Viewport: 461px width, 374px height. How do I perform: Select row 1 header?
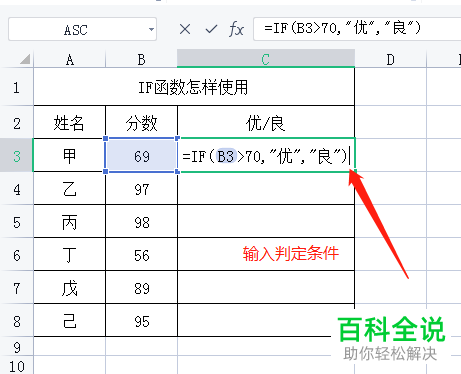coord(17,87)
